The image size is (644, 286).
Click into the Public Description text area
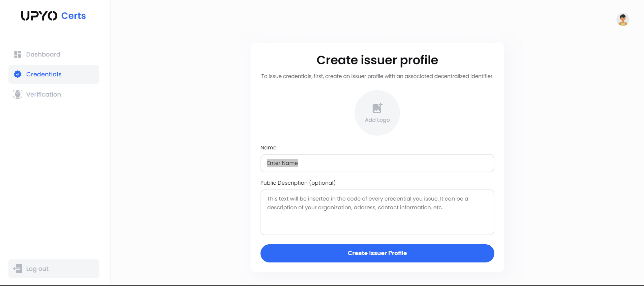coord(377,212)
